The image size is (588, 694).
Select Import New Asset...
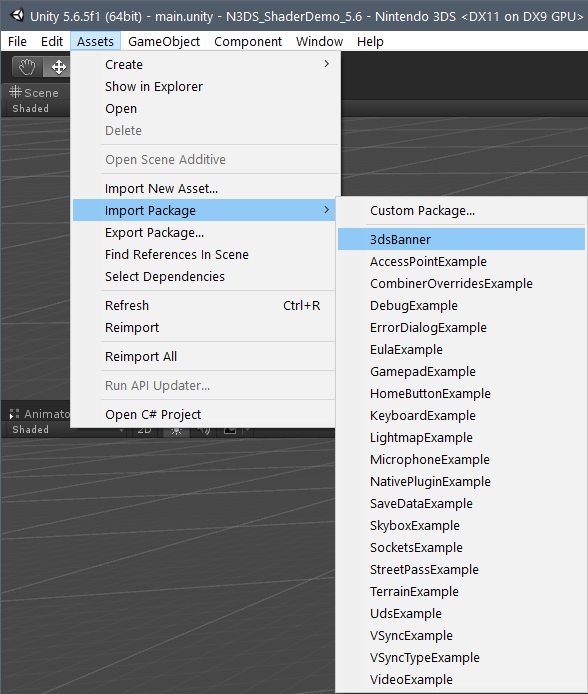(x=205, y=189)
